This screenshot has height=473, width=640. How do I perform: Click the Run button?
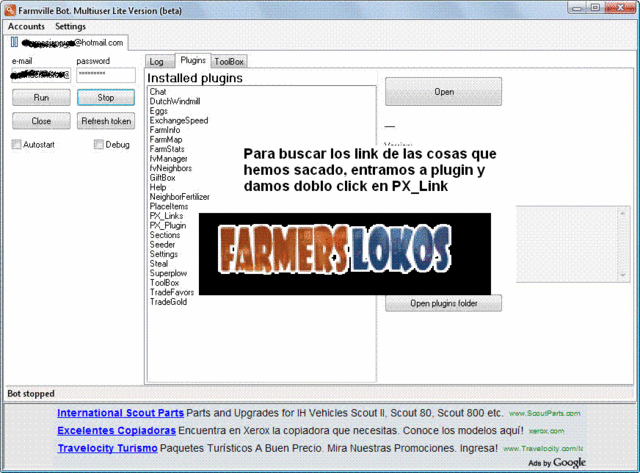(41, 98)
